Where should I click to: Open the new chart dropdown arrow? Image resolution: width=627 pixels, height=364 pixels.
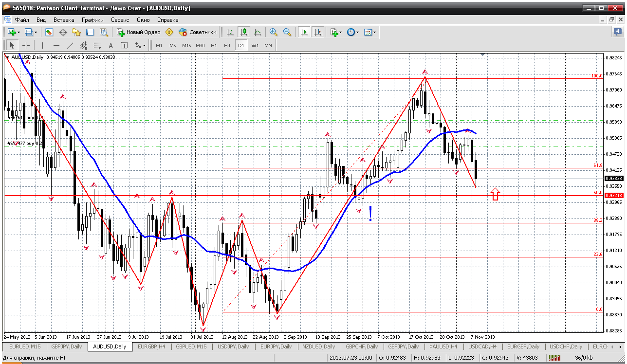tap(18, 32)
